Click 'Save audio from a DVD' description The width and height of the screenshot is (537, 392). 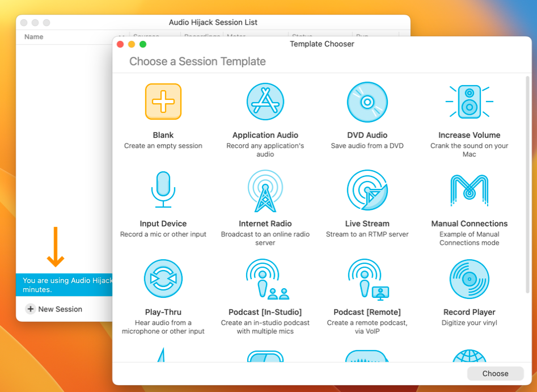click(x=367, y=146)
